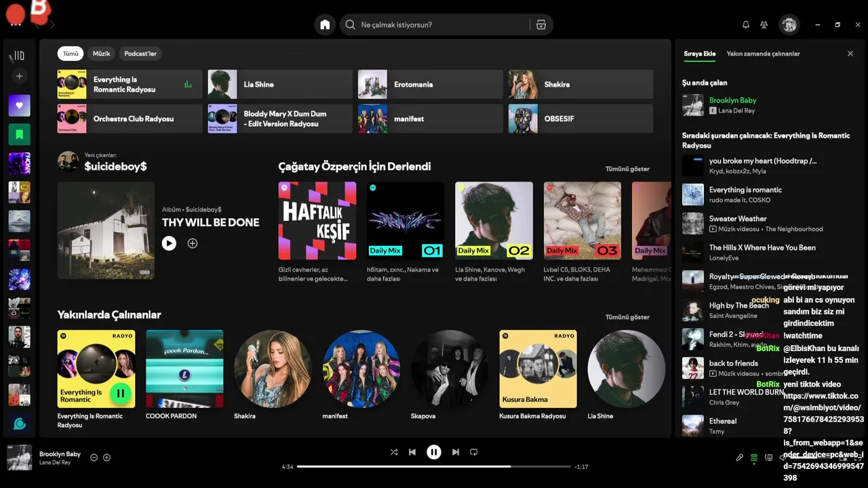Add THY WILL BE DONE to library
Screen dimensions: 868x488
[x=193, y=243]
